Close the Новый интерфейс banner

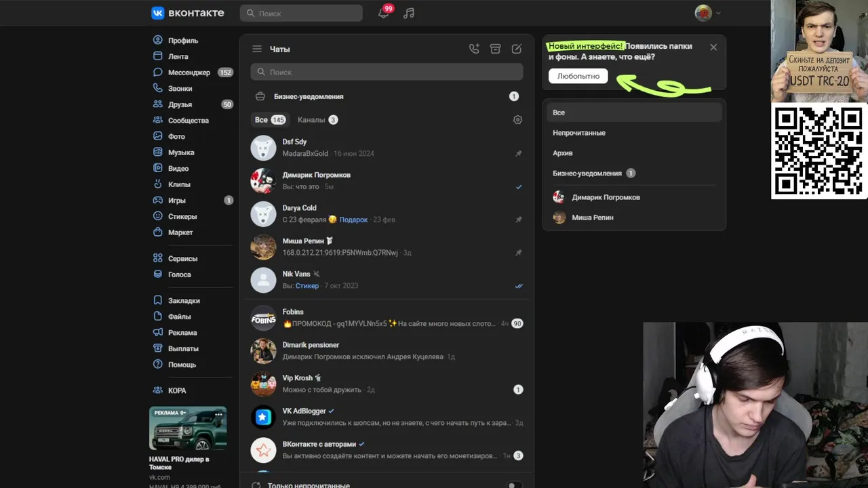point(713,47)
